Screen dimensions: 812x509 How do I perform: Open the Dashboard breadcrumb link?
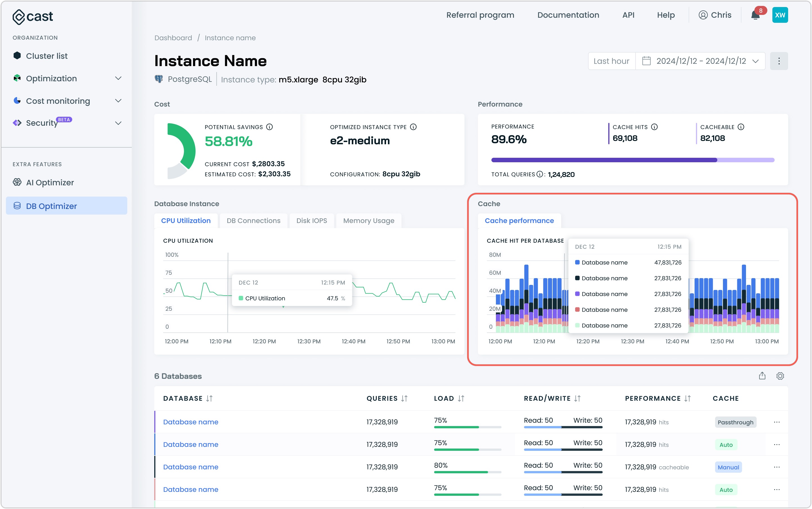click(x=173, y=38)
